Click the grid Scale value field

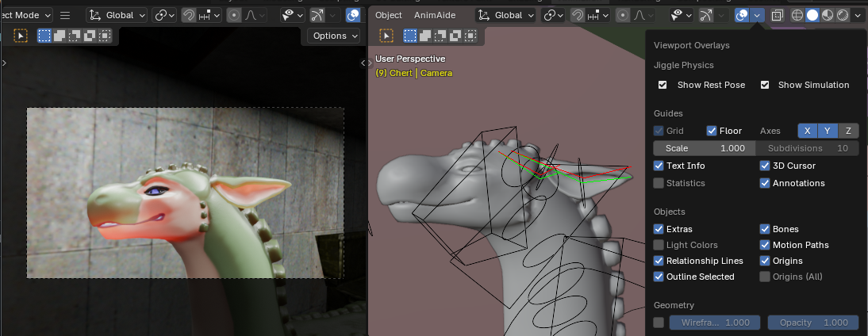[704, 148]
